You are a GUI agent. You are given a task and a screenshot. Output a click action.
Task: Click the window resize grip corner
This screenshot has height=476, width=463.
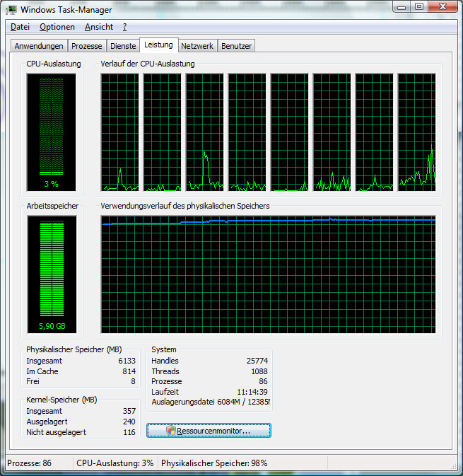pos(453,466)
